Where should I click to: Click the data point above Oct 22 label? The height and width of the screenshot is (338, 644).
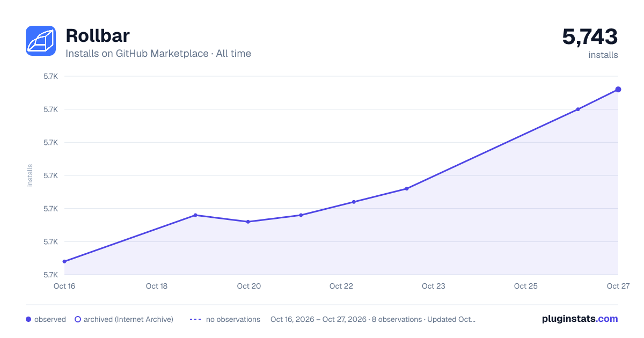click(354, 202)
